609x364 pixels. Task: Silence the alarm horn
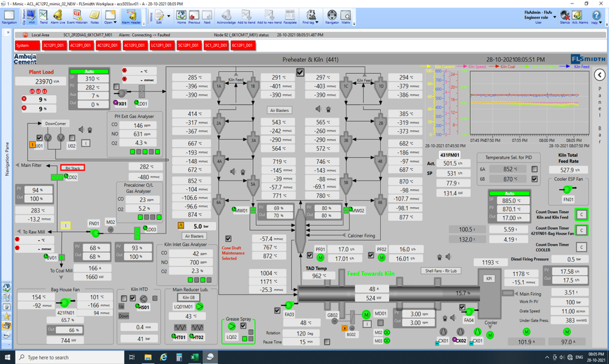click(565, 16)
